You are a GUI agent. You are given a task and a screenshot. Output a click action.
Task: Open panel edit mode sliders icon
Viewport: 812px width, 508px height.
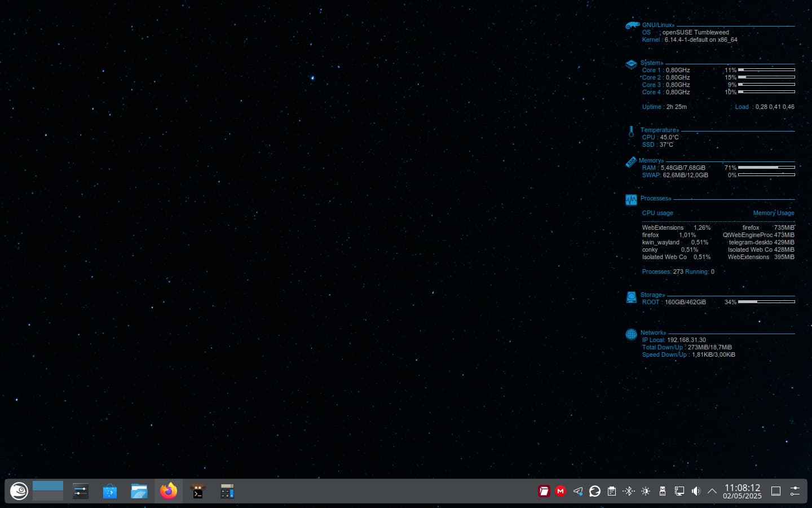pyautogui.click(x=795, y=491)
